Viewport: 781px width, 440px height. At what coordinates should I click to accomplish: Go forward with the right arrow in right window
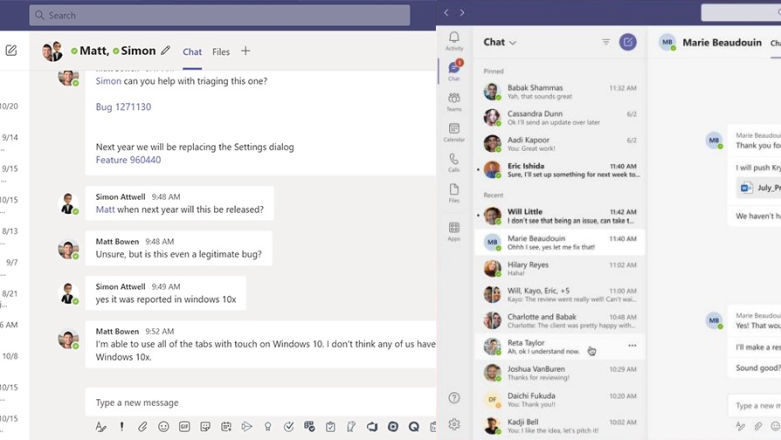click(x=462, y=12)
